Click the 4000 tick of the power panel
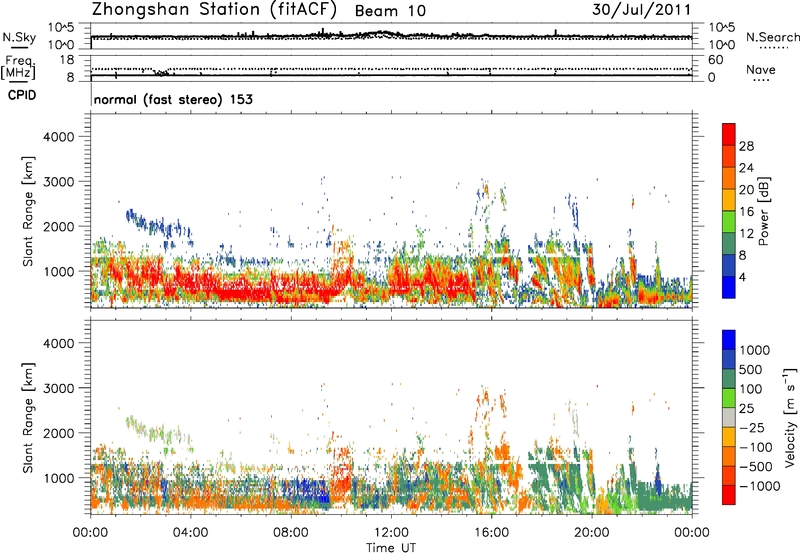 58,137
